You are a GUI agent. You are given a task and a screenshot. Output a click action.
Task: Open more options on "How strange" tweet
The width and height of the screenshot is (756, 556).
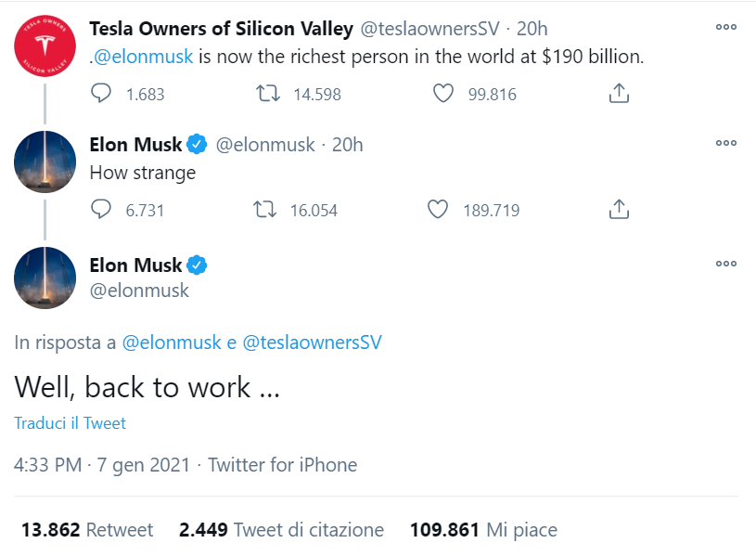726,143
